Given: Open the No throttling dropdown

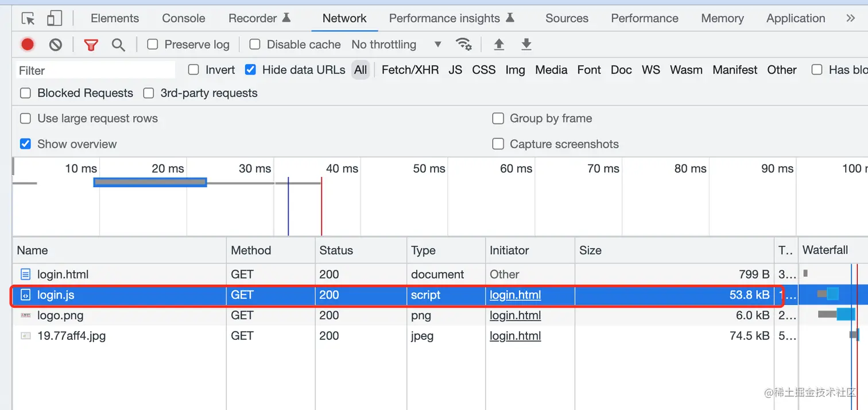Looking at the screenshot, I should tap(397, 44).
